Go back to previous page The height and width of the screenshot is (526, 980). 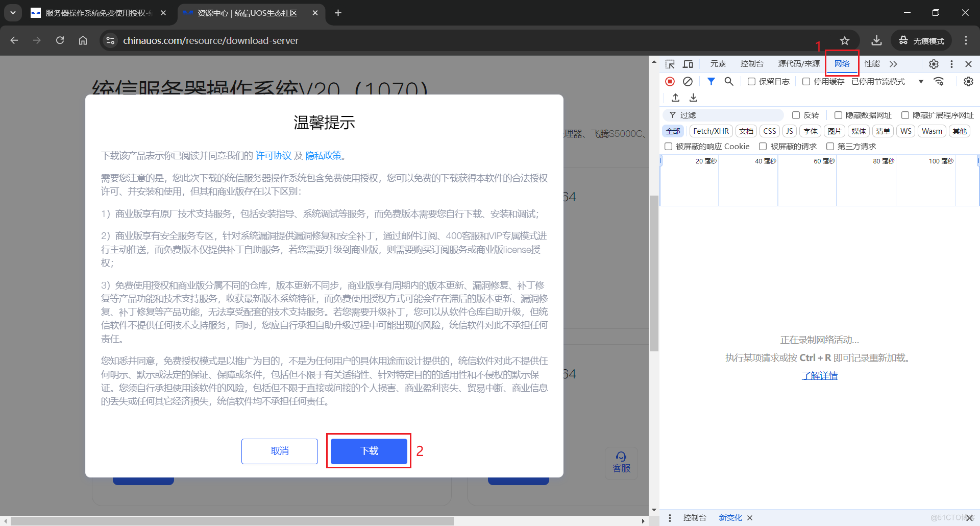point(14,40)
